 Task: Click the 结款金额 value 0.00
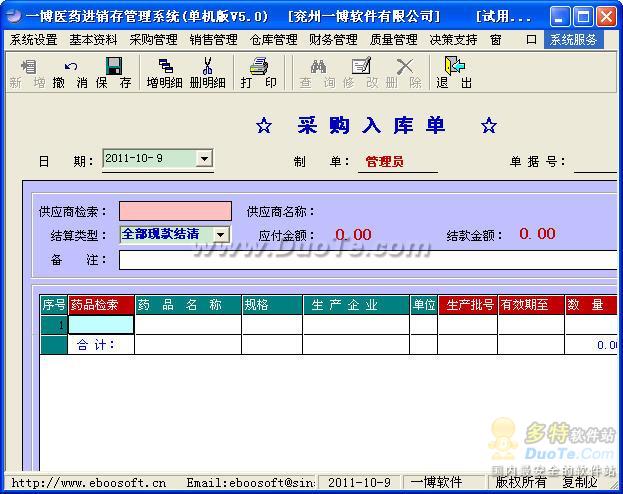coord(537,234)
